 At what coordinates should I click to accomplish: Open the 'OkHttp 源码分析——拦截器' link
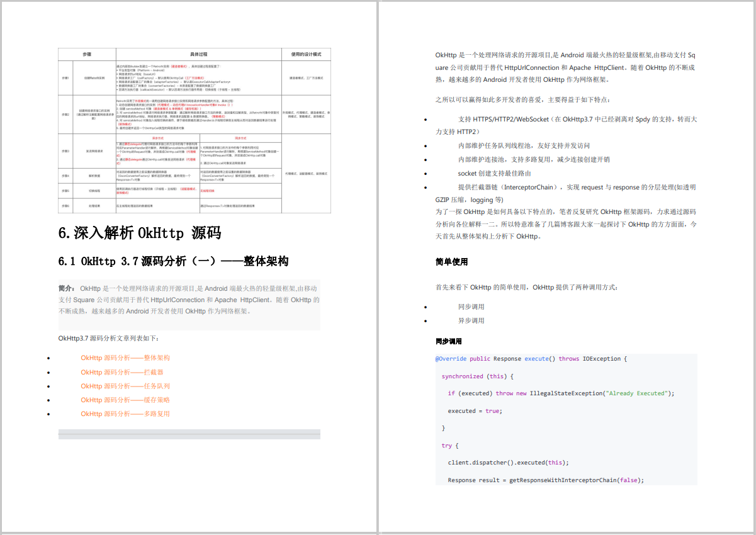pyautogui.click(x=121, y=372)
